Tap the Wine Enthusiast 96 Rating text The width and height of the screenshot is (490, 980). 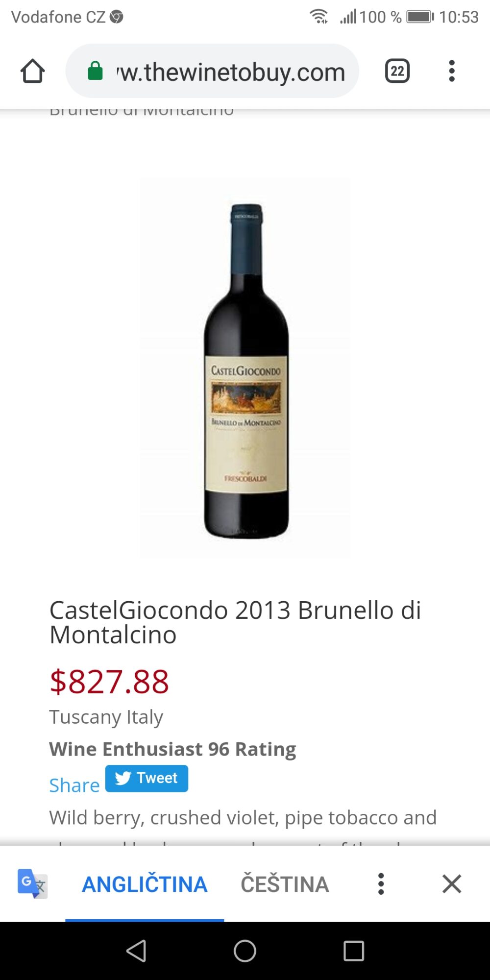click(x=172, y=749)
